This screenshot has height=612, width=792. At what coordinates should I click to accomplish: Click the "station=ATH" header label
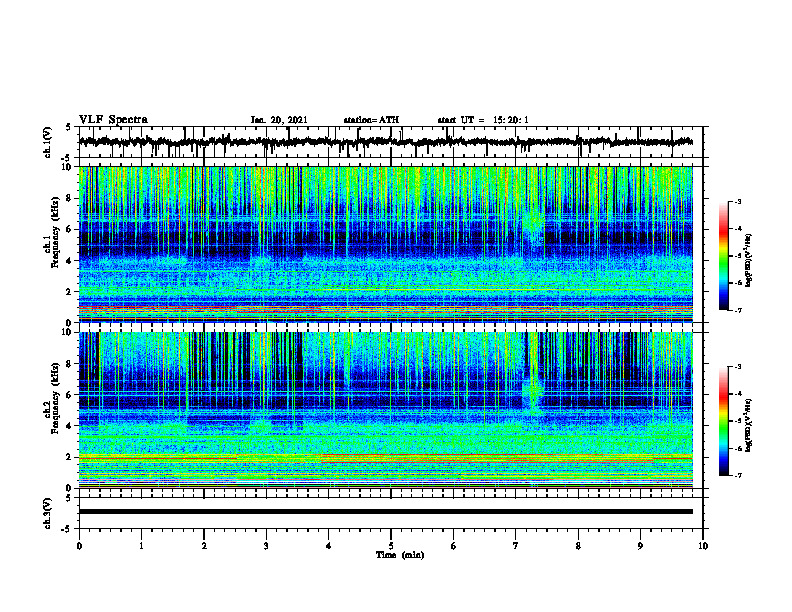pos(371,120)
